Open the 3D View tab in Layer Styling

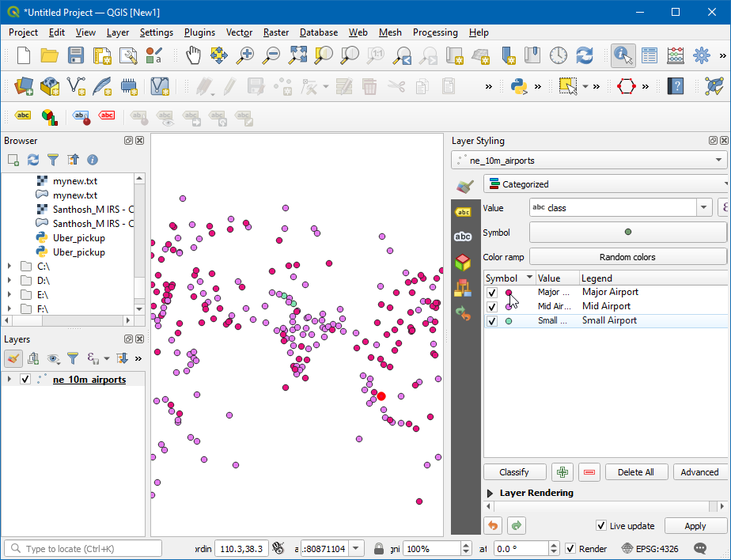[463, 262]
